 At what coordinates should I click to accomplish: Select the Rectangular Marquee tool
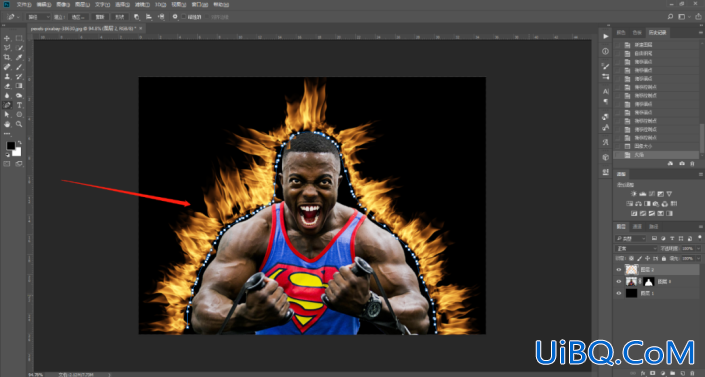point(19,38)
